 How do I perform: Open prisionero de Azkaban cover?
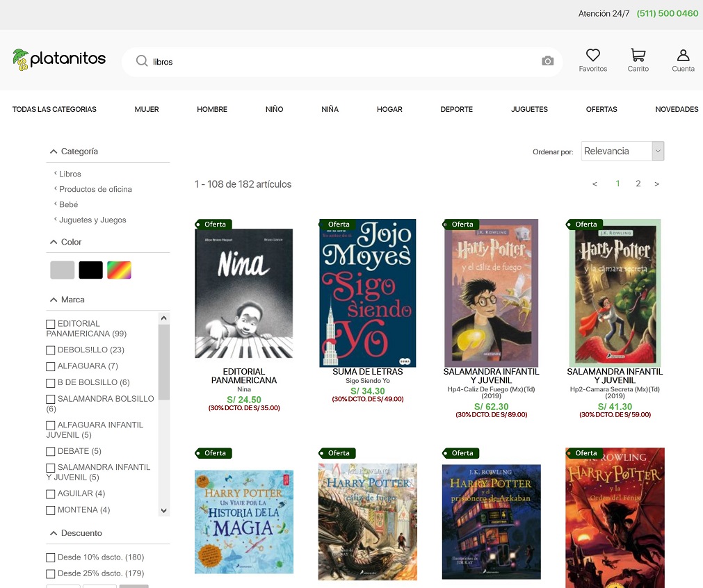[x=492, y=522]
